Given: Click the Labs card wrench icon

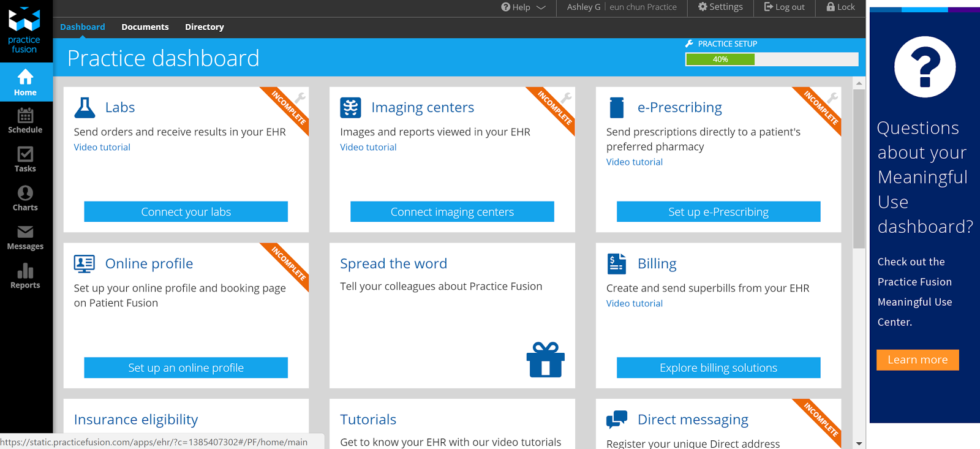Looking at the screenshot, I should 300,97.
